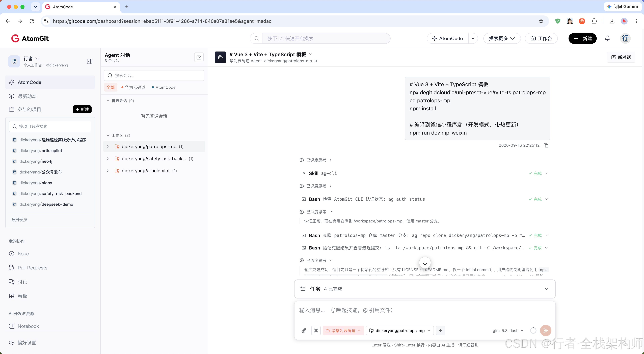Click the red C extension icon

coord(582,21)
